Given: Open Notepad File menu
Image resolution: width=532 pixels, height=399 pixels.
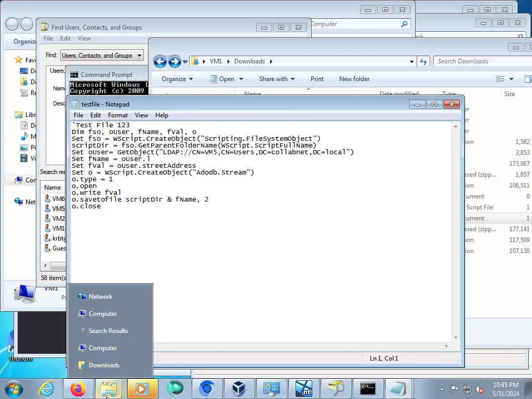Looking at the screenshot, I should point(78,115).
